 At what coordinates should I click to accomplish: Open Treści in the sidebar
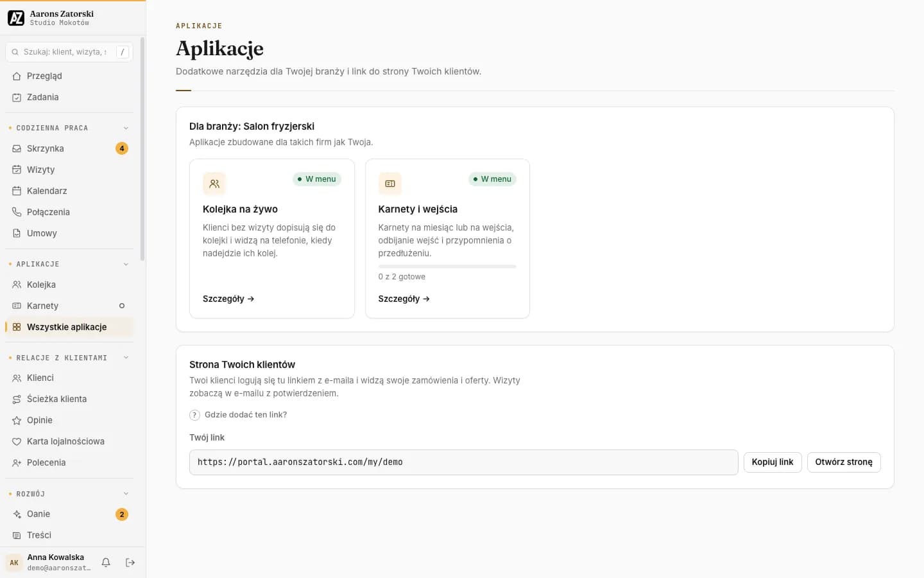[69, 535]
